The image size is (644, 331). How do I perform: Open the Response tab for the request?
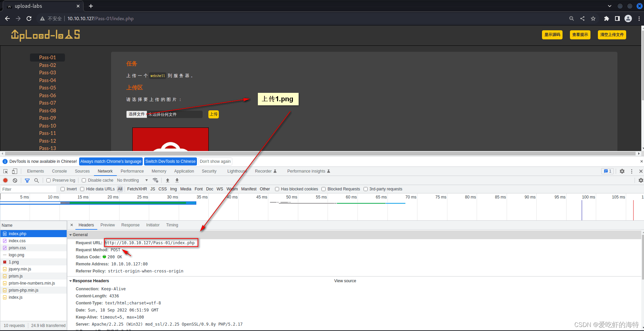coord(130,225)
